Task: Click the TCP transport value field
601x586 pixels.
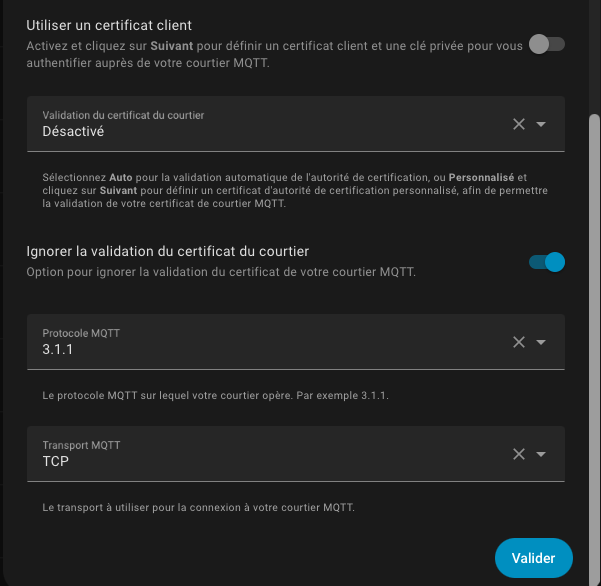Action: pyautogui.click(x=260, y=461)
